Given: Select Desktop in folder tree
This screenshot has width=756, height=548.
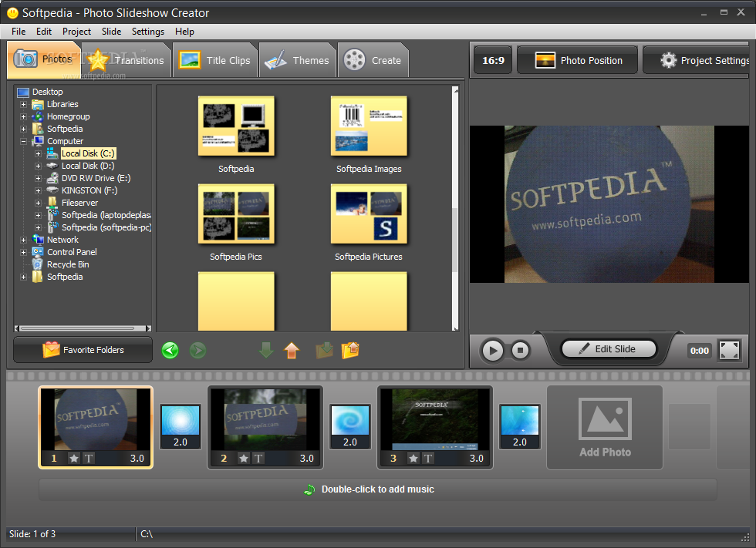Looking at the screenshot, I should tap(47, 92).
